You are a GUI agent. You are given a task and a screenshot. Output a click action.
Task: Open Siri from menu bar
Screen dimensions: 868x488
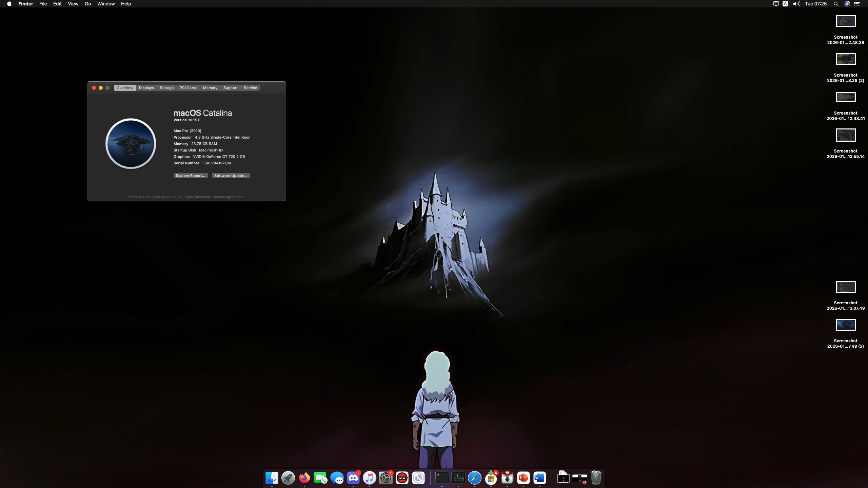pos(847,4)
